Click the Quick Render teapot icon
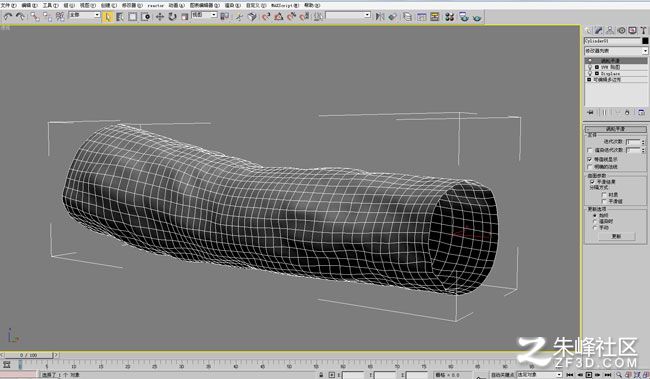The image size is (650, 379). 477,17
